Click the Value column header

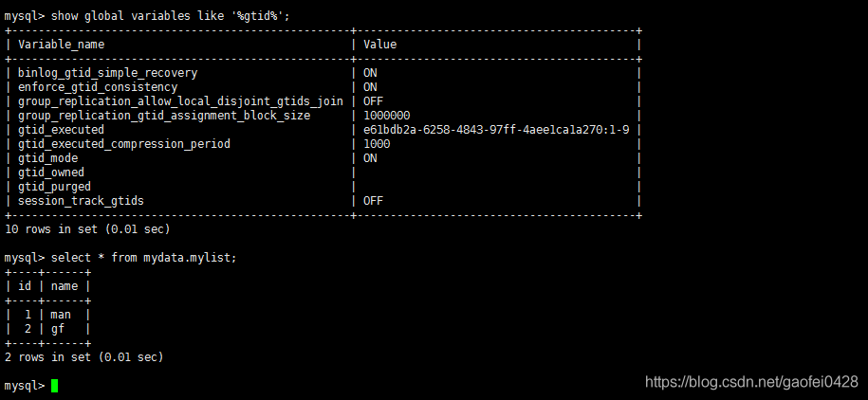click(x=379, y=45)
